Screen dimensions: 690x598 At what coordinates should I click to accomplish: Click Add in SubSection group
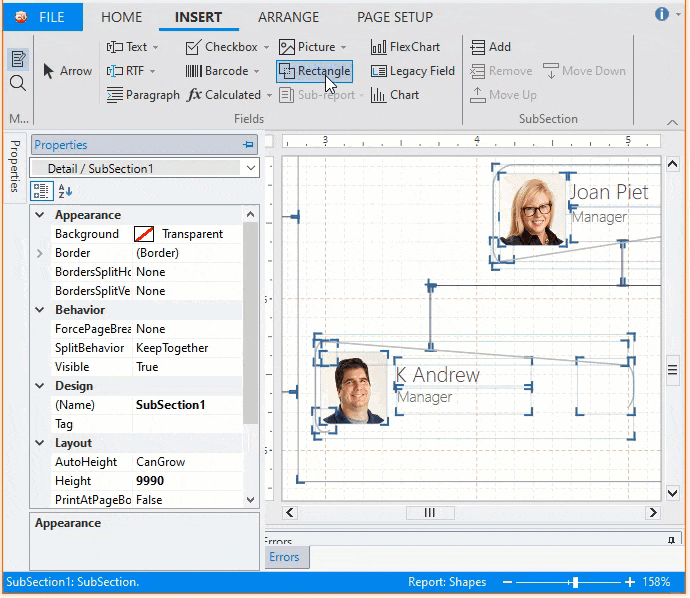pos(490,47)
